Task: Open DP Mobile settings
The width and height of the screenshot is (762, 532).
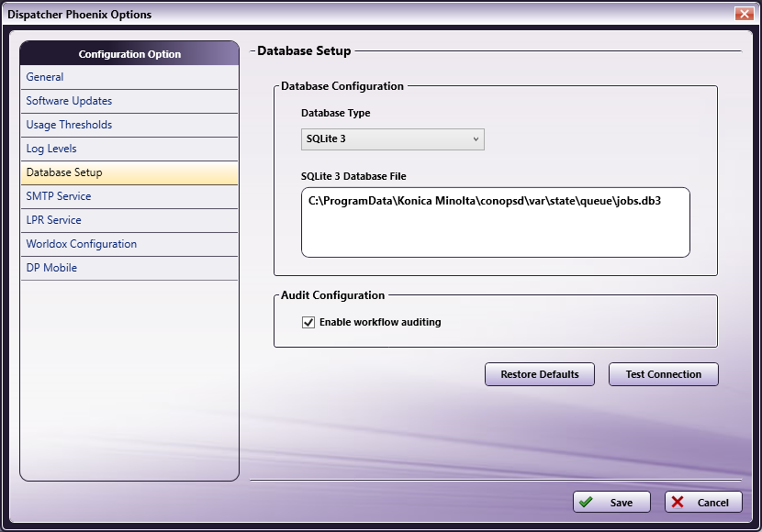Action: pyautogui.click(x=129, y=268)
